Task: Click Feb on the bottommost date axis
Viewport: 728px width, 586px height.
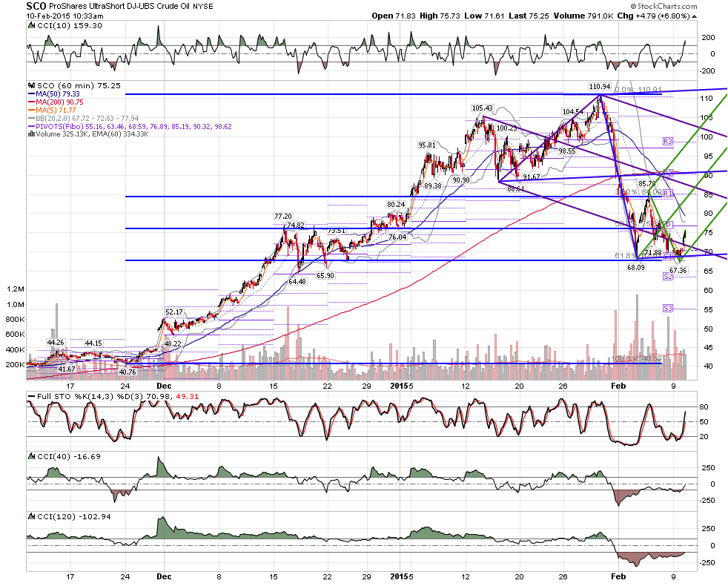Action: [618, 576]
